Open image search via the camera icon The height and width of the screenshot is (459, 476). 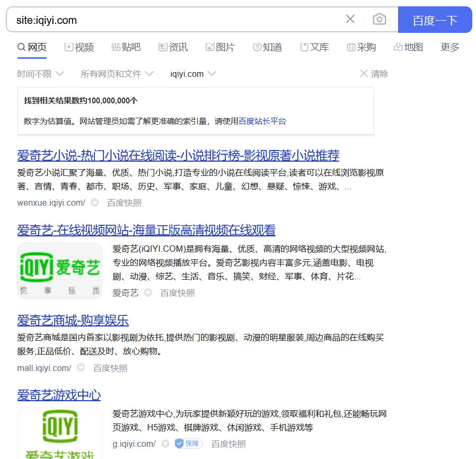point(379,19)
